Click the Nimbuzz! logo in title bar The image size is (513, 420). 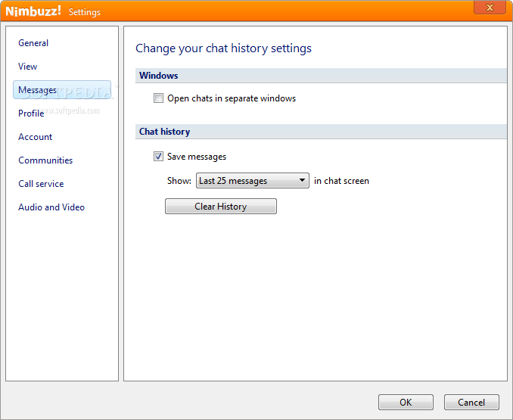pos(33,11)
